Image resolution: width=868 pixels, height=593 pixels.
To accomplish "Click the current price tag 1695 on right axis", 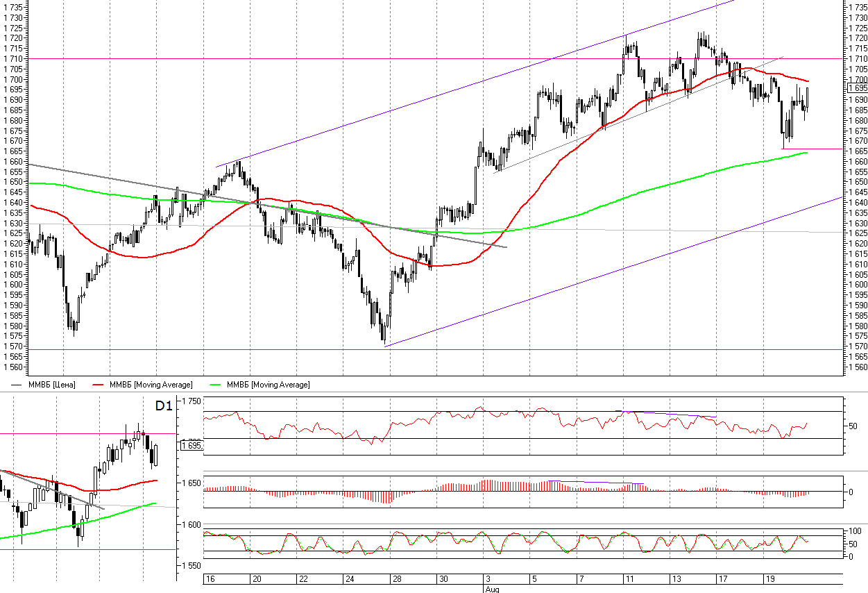I will [x=857, y=88].
